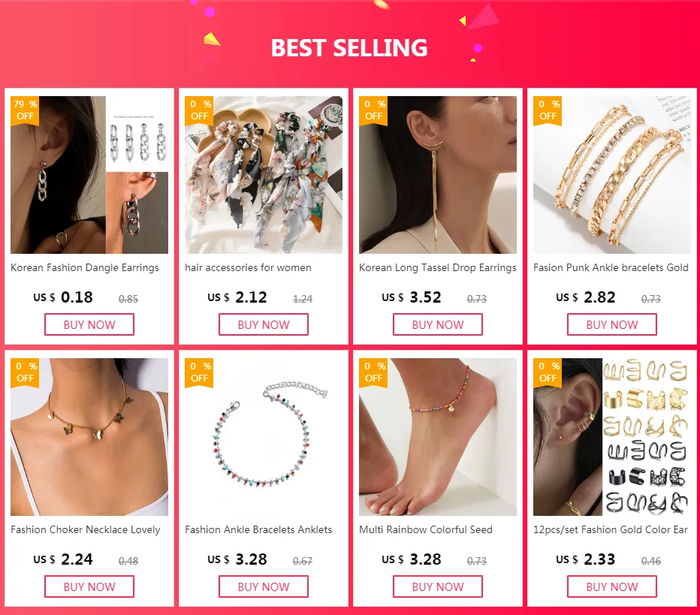The image size is (700, 615).
Task: Open the gold ankle bracelets product photo
Action: point(612,175)
